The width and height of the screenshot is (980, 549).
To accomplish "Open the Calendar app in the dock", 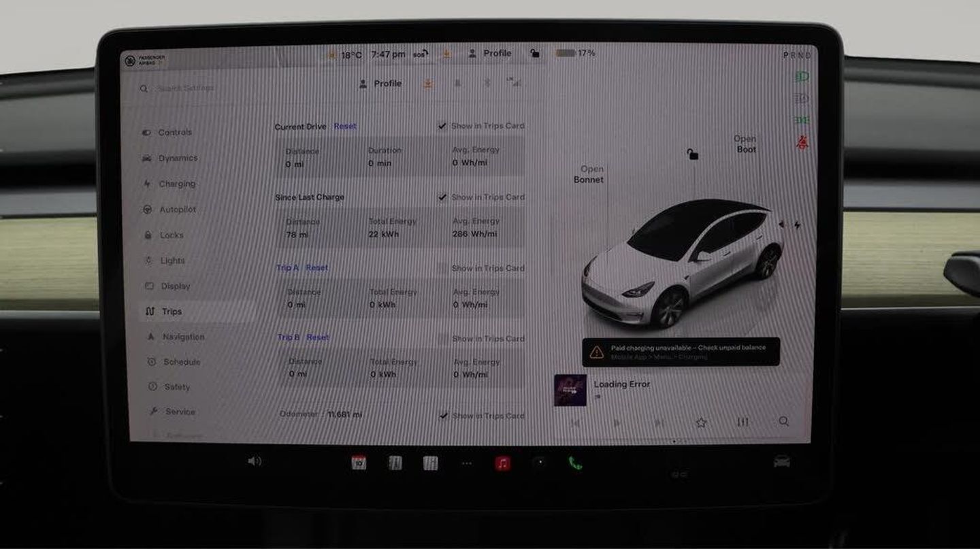I will (x=359, y=463).
